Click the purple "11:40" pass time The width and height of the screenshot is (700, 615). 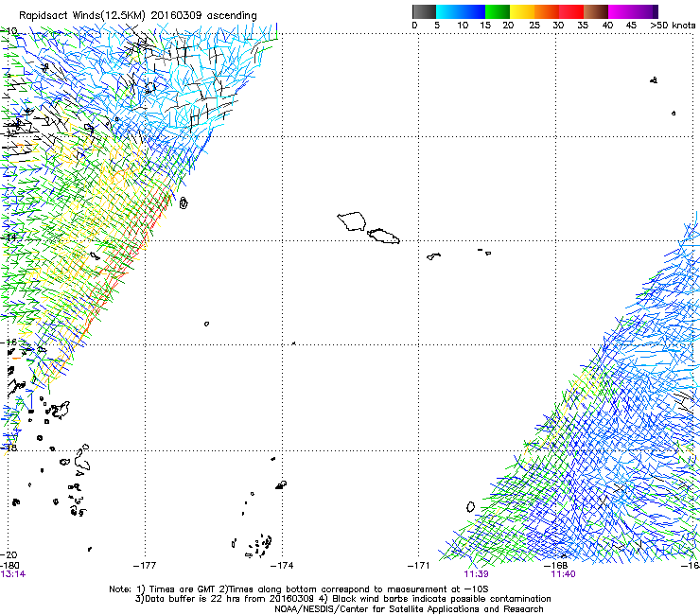tap(564, 574)
